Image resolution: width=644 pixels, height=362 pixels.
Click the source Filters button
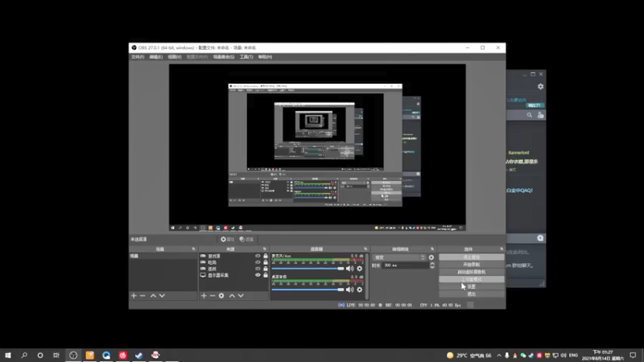pos(247,239)
